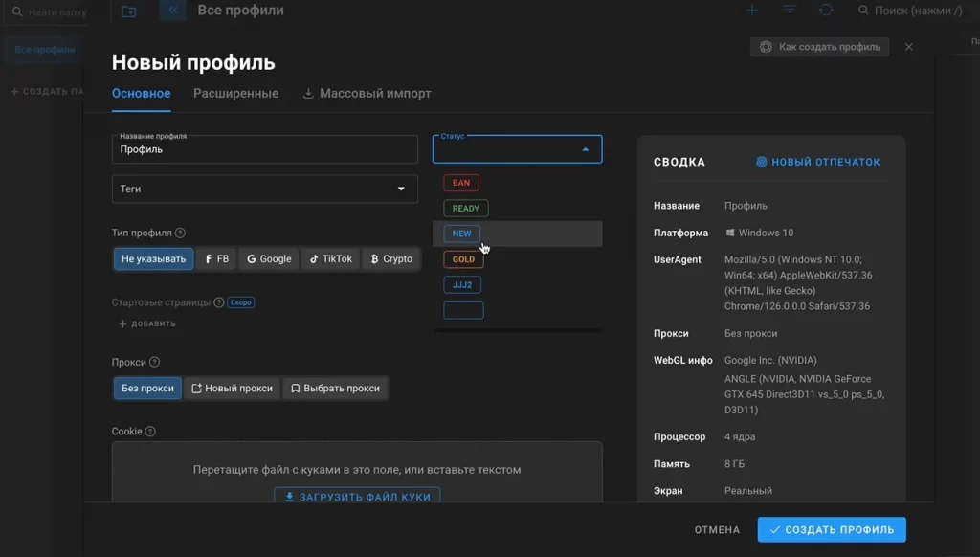Select the Crypto profile type
This screenshot has width=980, height=557.
(x=390, y=258)
